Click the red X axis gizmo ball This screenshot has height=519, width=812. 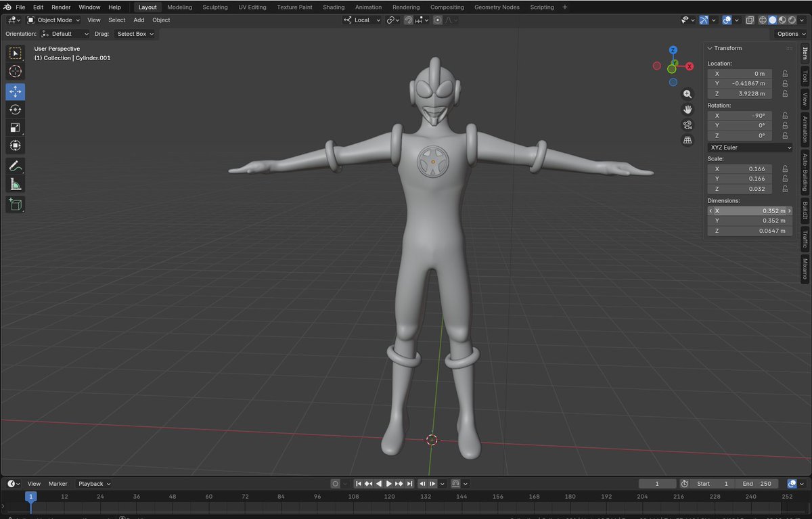coord(690,66)
